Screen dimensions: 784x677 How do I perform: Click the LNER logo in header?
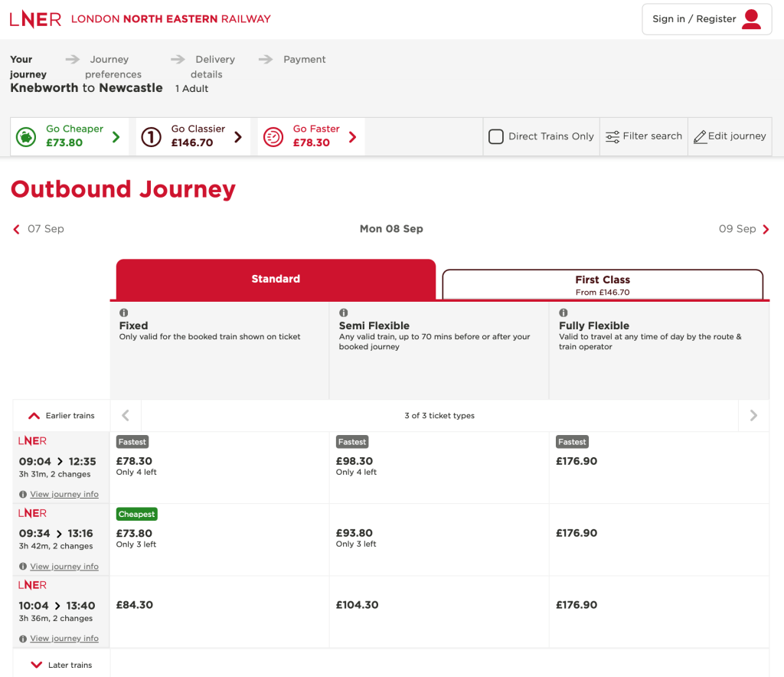(35, 19)
